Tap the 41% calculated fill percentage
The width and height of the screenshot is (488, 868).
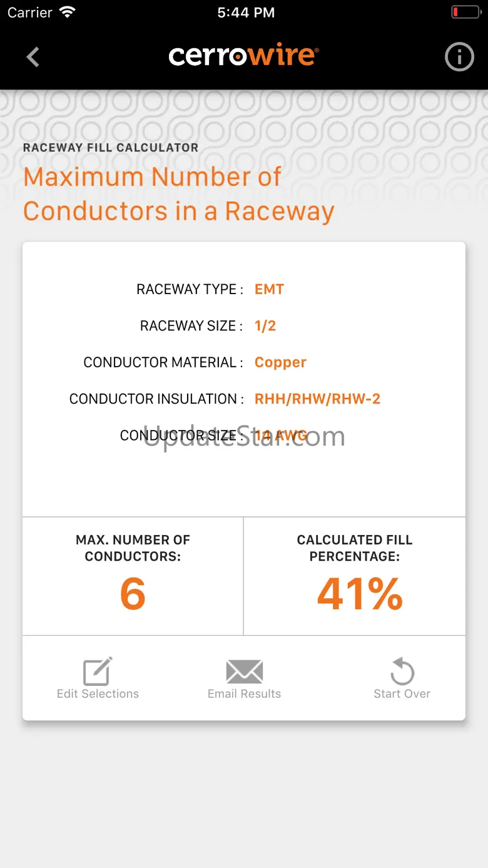tap(360, 594)
